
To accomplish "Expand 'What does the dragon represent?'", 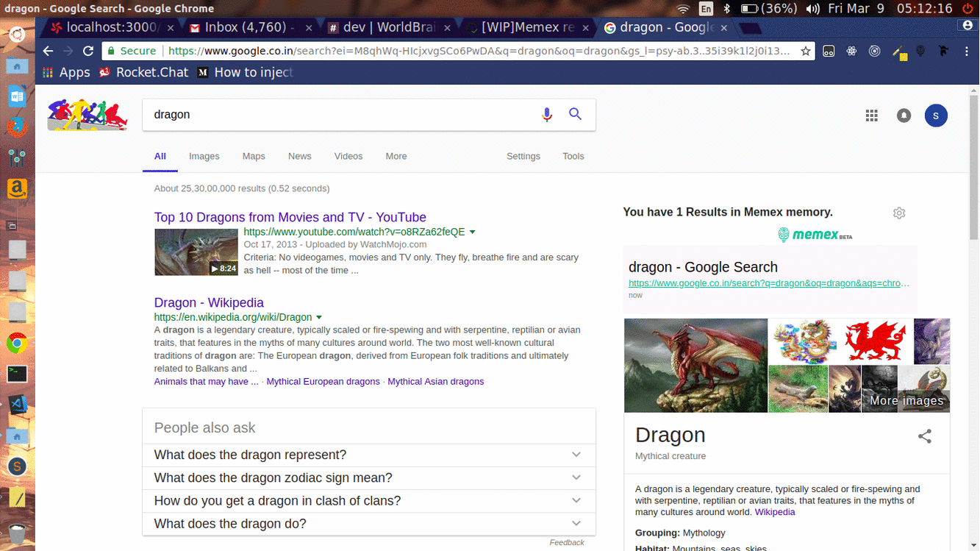I will click(x=368, y=455).
